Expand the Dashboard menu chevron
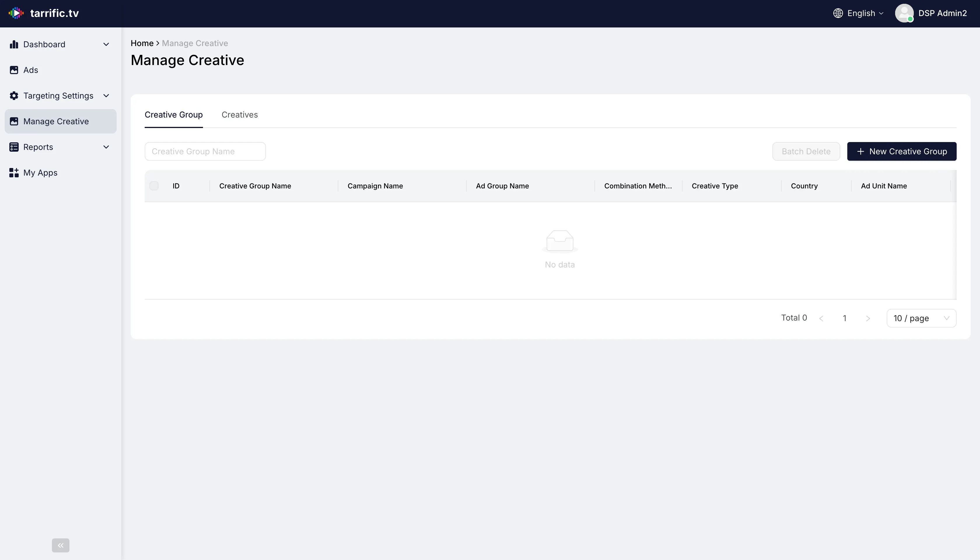980x560 pixels. (106, 44)
